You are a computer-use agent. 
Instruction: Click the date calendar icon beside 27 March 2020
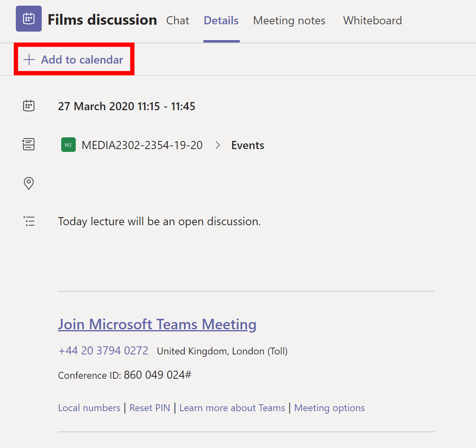click(x=29, y=106)
